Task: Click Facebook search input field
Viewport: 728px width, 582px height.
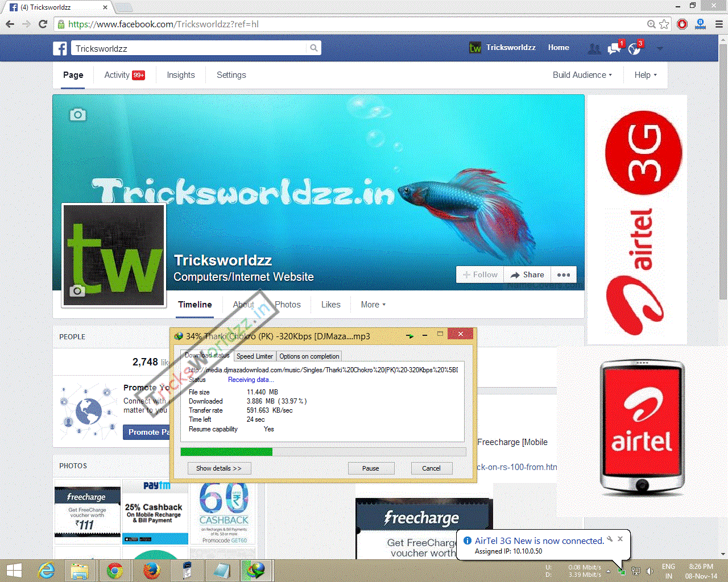Action: coord(189,48)
